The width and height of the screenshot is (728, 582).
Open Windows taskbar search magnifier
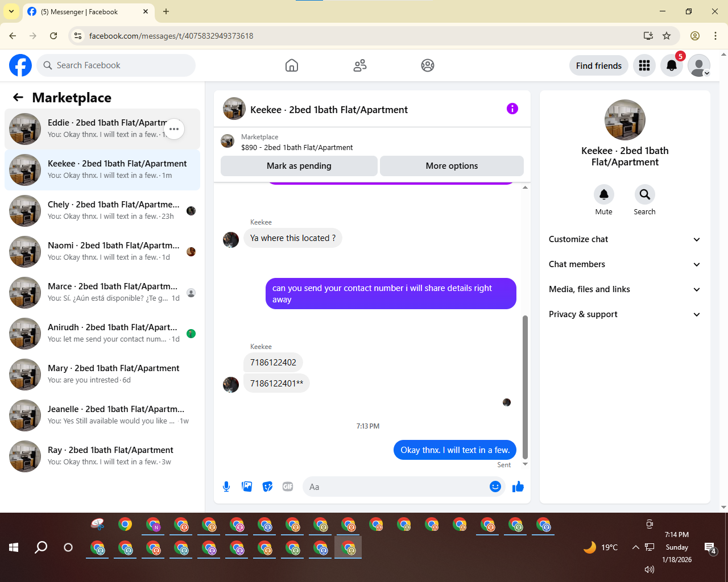click(x=41, y=547)
